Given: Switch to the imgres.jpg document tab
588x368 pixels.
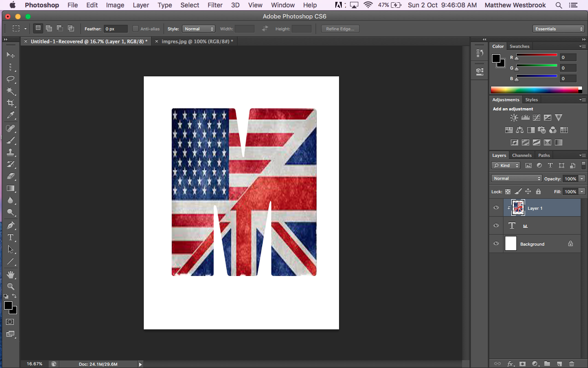Looking at the screenshot, I should click(x=197, y=41).
